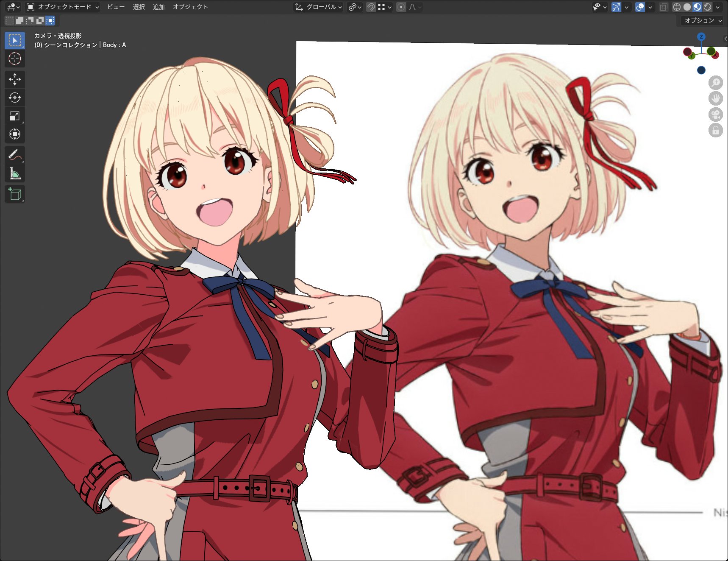Set selection mode to new selection
Image resolution: width=728 pixels, height=561 pixels.
click(x=9, y=20)
